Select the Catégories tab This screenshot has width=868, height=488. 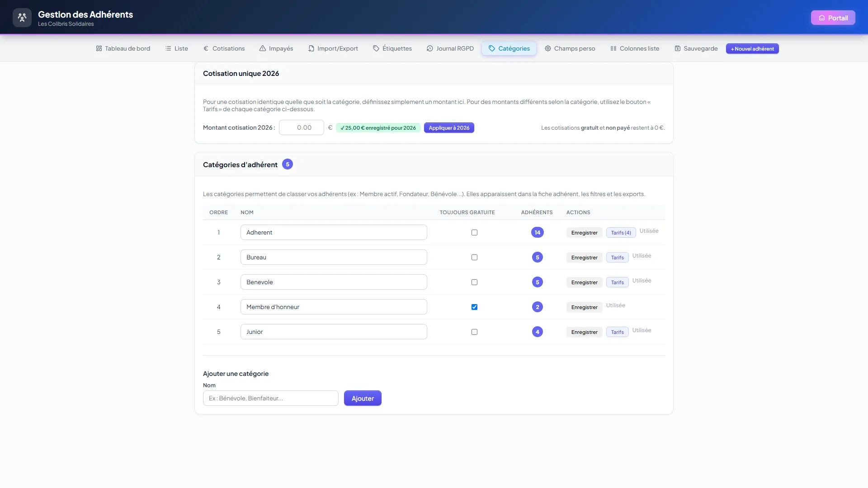click(509, 48)
